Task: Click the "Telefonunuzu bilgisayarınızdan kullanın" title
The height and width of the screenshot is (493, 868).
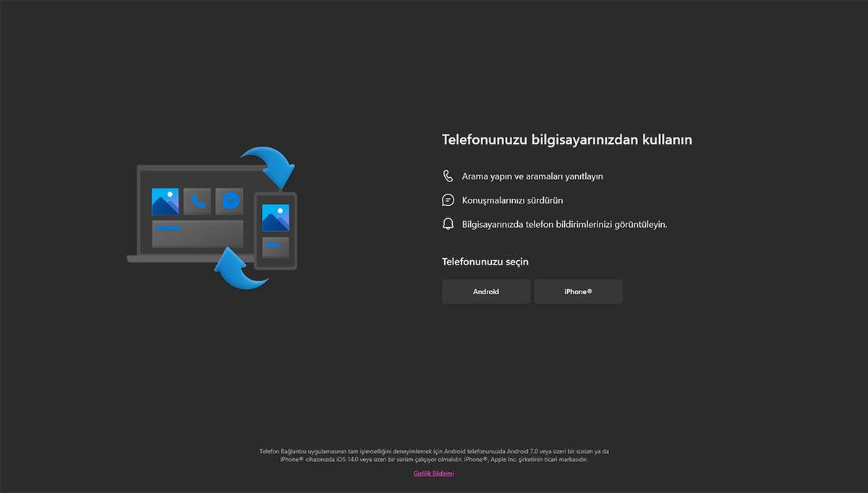Action: (567, 140)
